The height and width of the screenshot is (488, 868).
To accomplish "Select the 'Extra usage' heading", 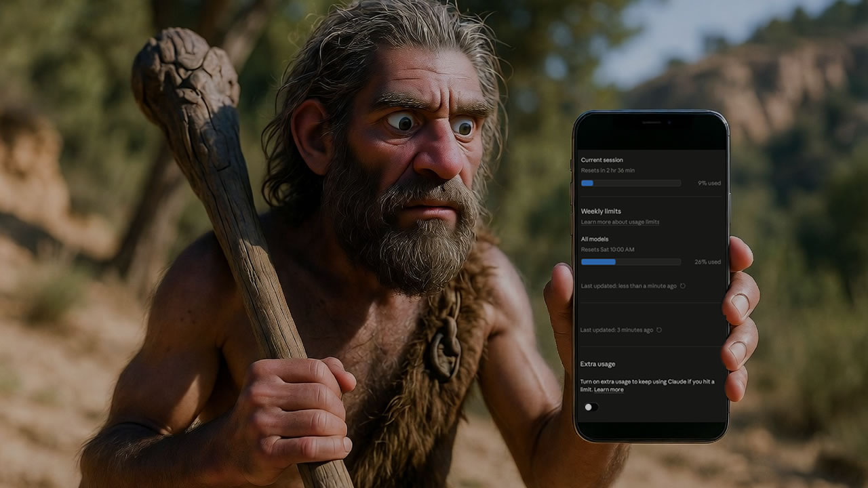I will pos(597,364).
